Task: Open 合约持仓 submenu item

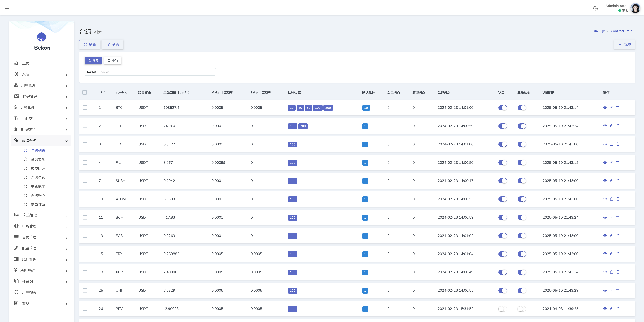Action: (38, 178)
